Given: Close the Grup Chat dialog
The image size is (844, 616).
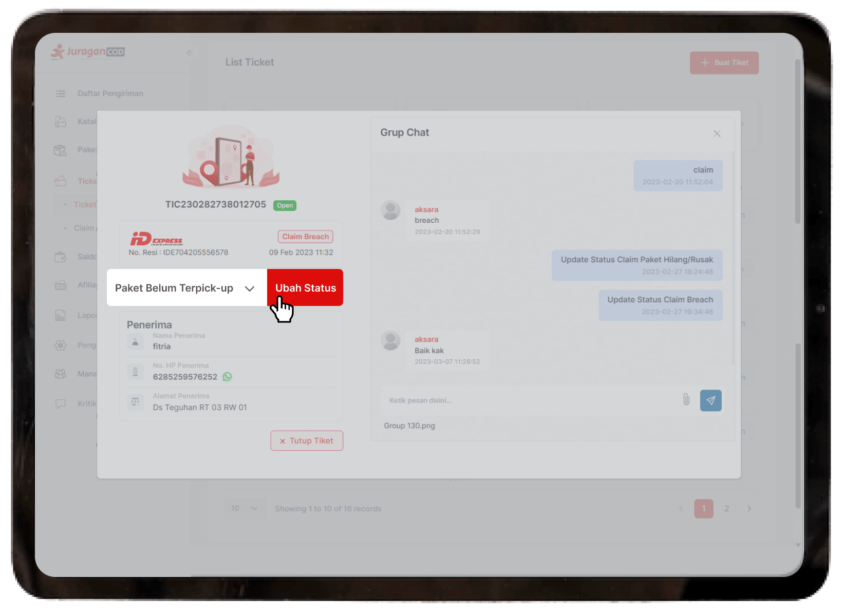Looking at the screenshot, I should (x=717, y=134).
